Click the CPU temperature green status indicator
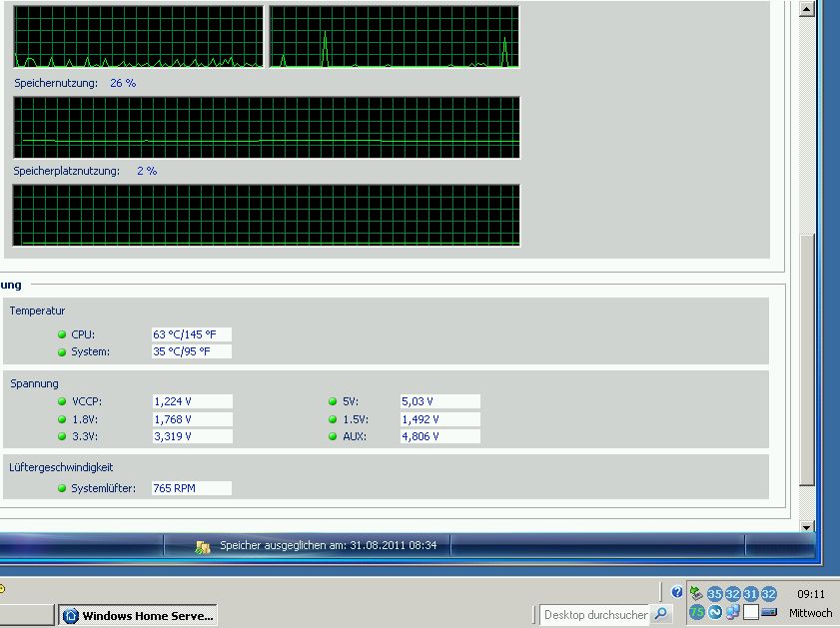Screen dimensions: 840x628 click(x=62, y=334)
